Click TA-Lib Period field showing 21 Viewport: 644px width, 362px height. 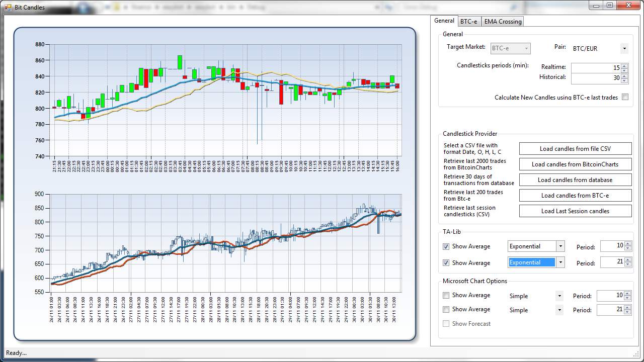(x=612, y=262)
